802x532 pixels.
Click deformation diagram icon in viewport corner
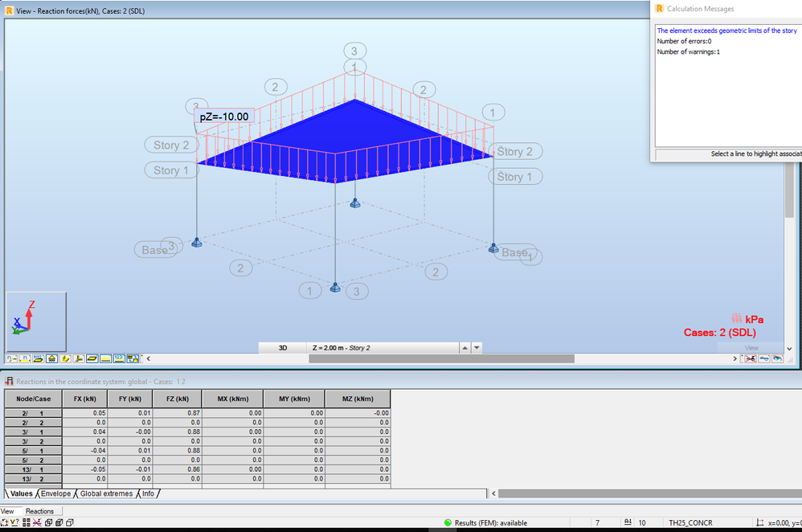(x=764, y=358)
